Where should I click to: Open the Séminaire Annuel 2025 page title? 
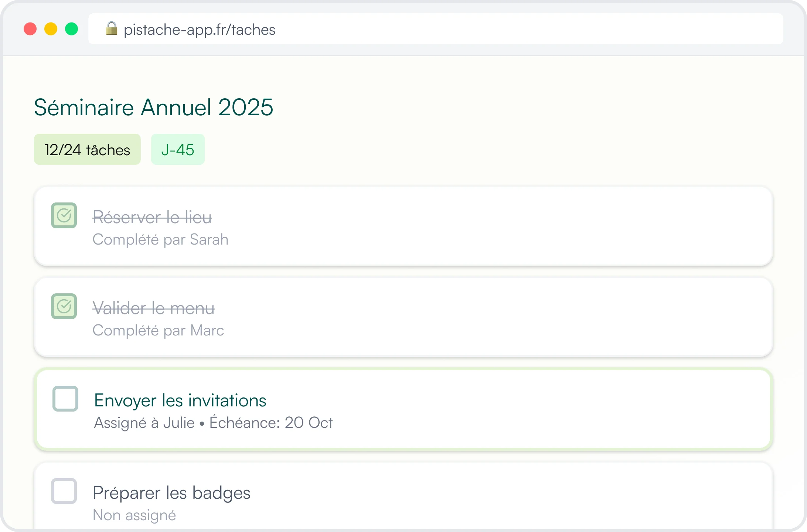tap(154, 108)
